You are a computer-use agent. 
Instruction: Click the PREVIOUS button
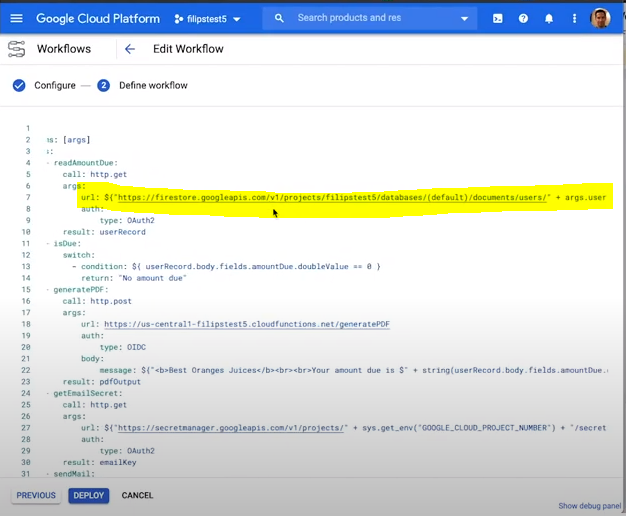36,495
